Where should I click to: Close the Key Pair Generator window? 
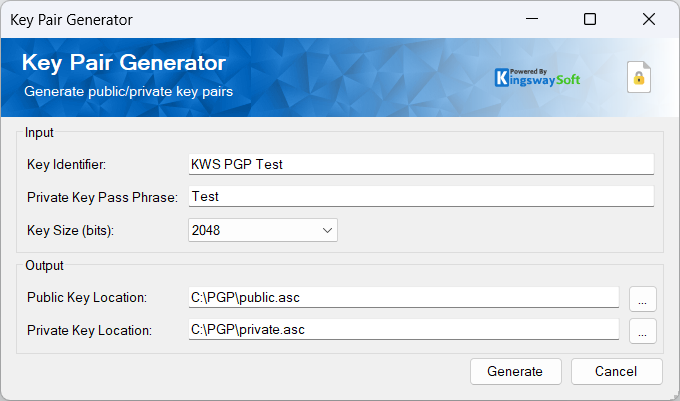pyautogui.click(x=649, y=19)
